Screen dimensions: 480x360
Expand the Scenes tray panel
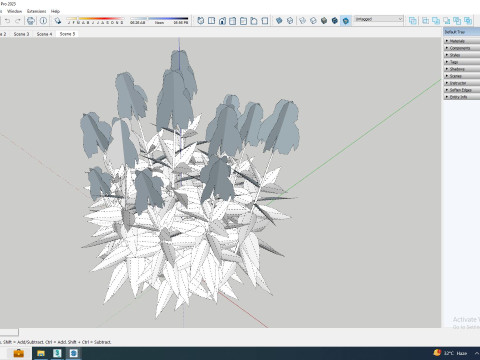(x=462, y=76)
